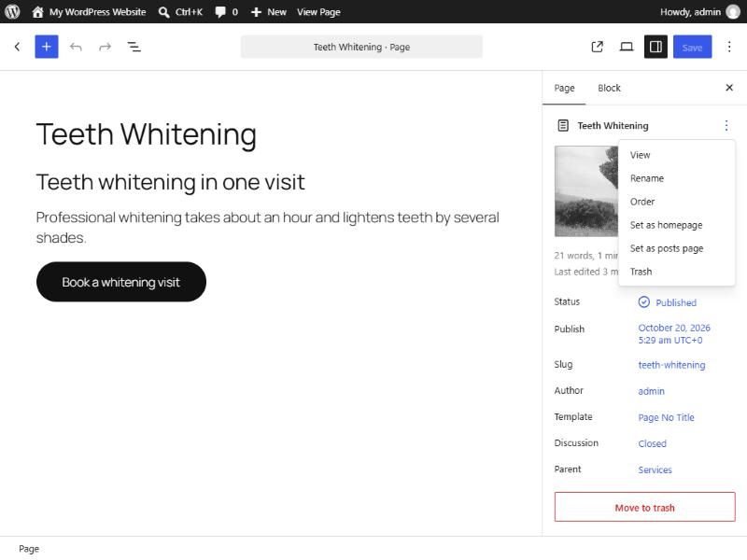Screen dimensions: 747x560
Task: Open the Document Overview list view
Action: point(134,47)
